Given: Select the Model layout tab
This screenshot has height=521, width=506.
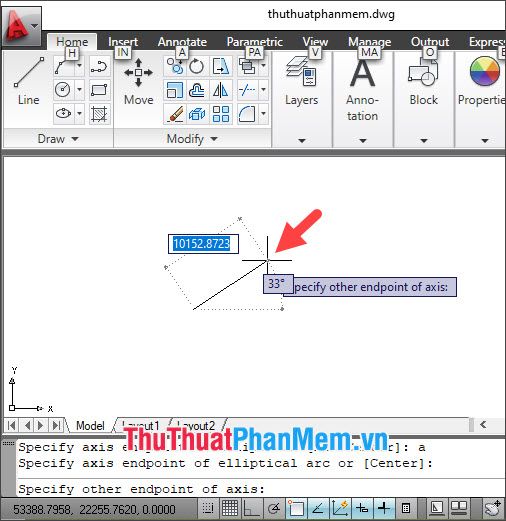Looking at the screenshot, I should click(90, 426).
